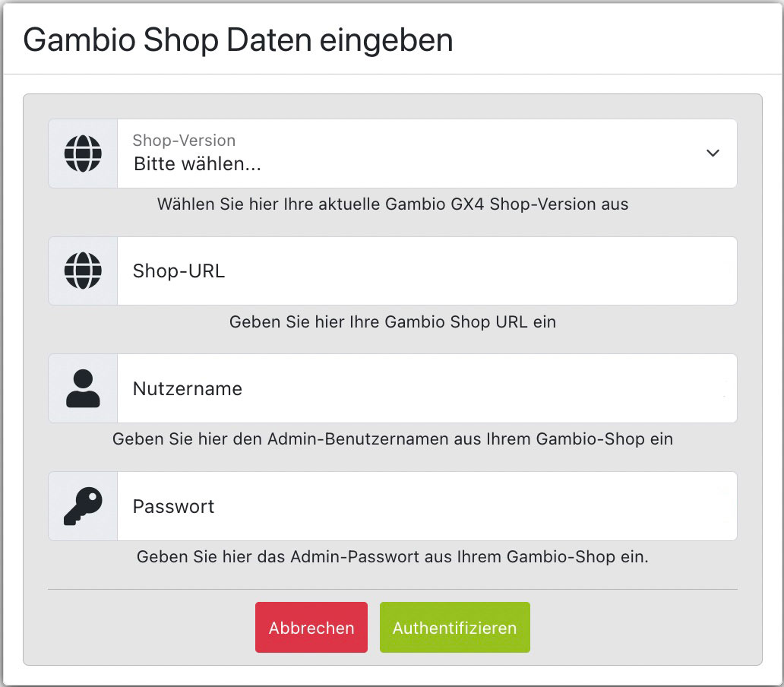Click the 'Passwort' placeholder text
Viewport: 784px width, 687px height.
tap(173, 506)
